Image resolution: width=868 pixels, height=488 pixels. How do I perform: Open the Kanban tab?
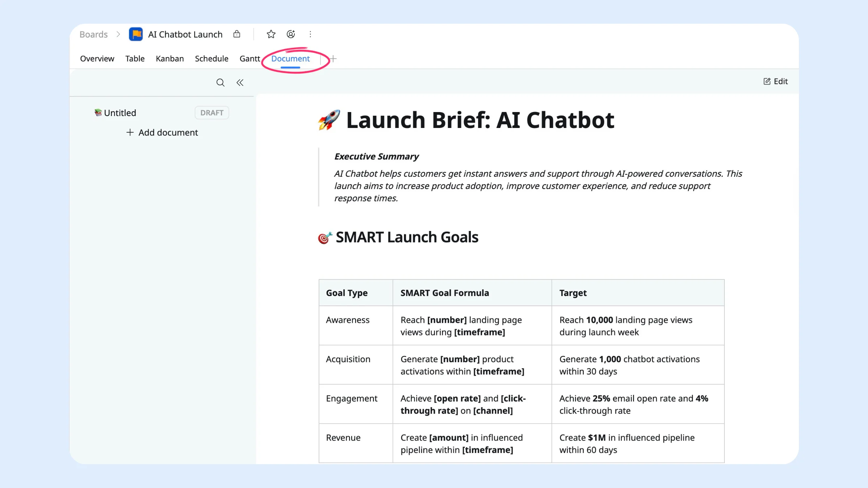pyautogui.click(x=170, y=59)
